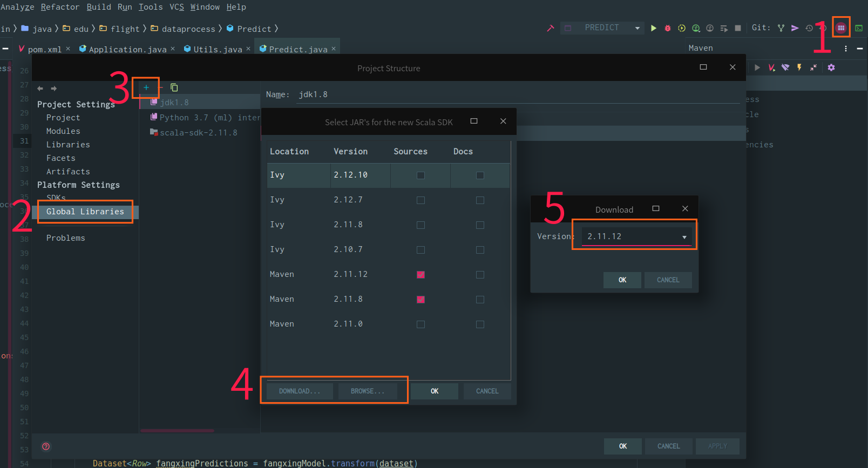Run with coverage icon in the toolbar
Image resolution: width=868 pixels, height=468 pixels.
click(682, 28)
